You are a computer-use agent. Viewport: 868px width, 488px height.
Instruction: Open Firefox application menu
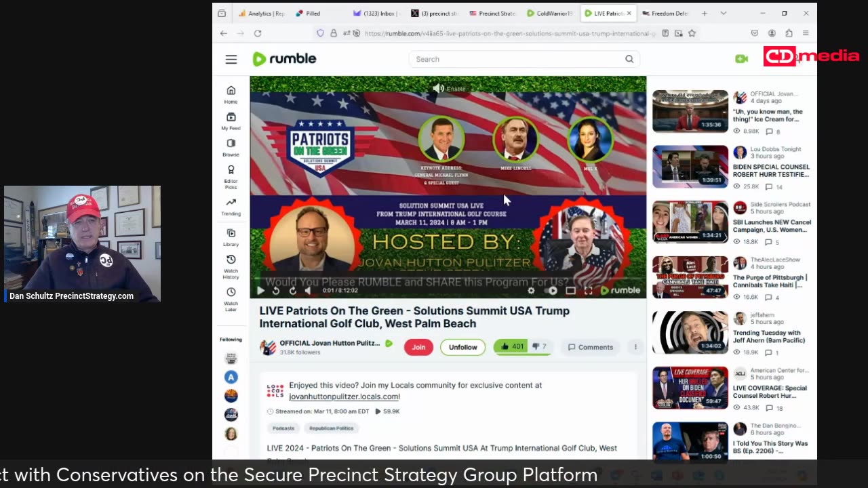806,33
